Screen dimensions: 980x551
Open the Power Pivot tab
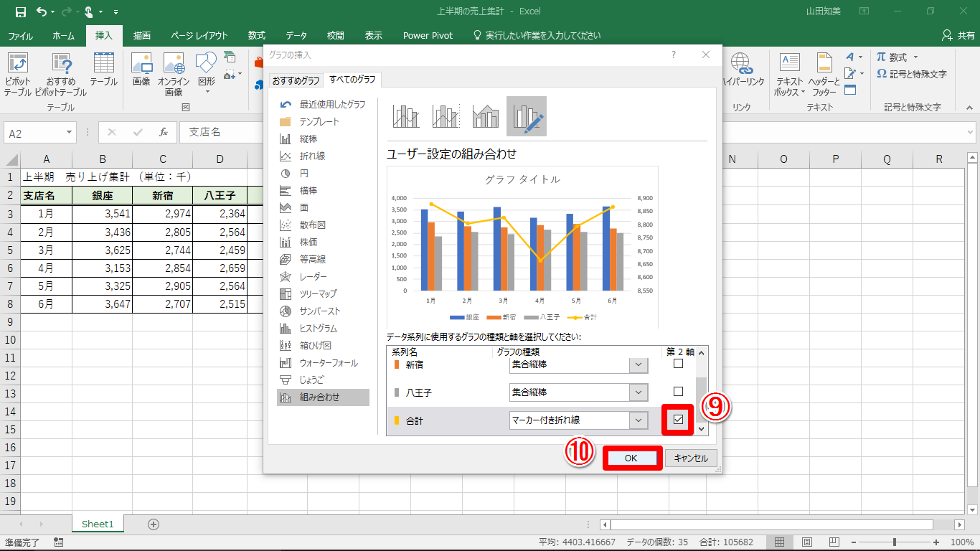428,36
